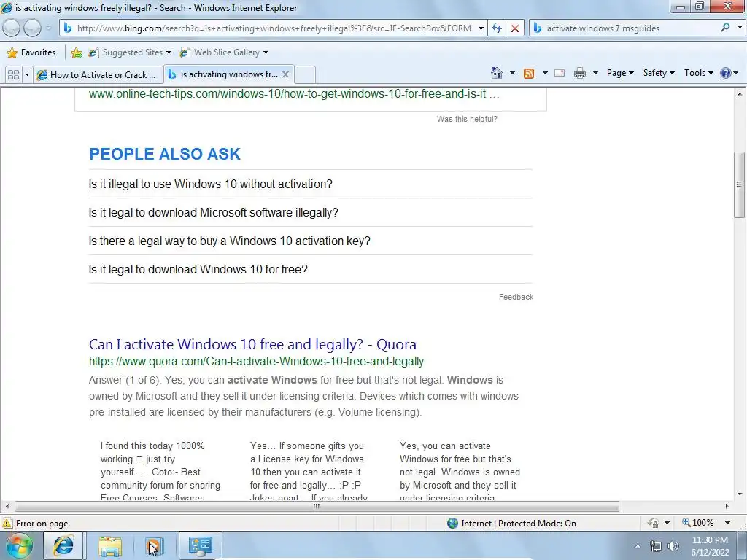The height and width of the screenshot is (560, 747).
Task: Click the Read Mail envelope icon
Action: tap(560, 73)
